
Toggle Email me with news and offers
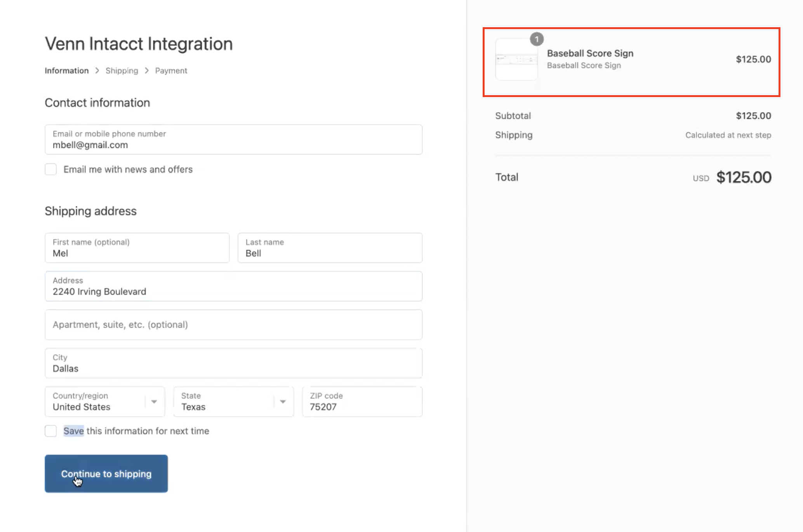pyautogui.click(x=50, y=169)
